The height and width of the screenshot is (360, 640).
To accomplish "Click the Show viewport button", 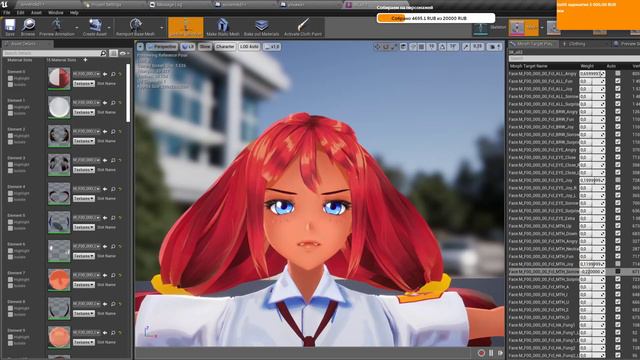I will click(205, 47).
